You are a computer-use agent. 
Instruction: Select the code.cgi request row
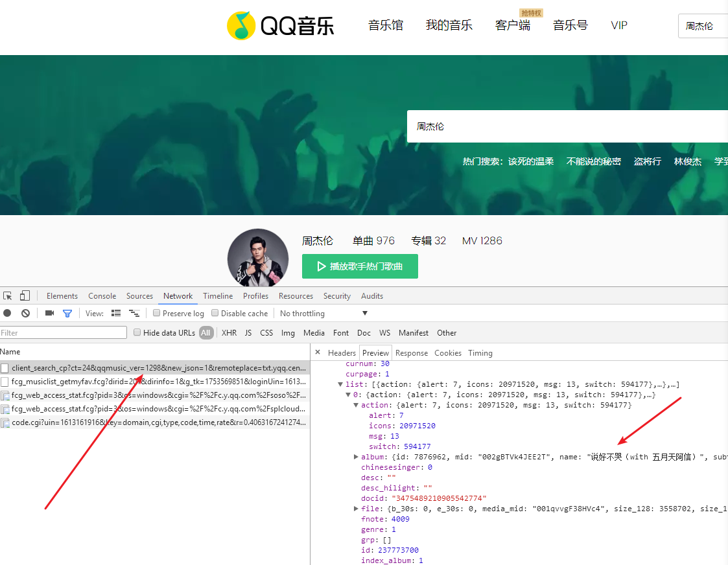tap(154, 422)
